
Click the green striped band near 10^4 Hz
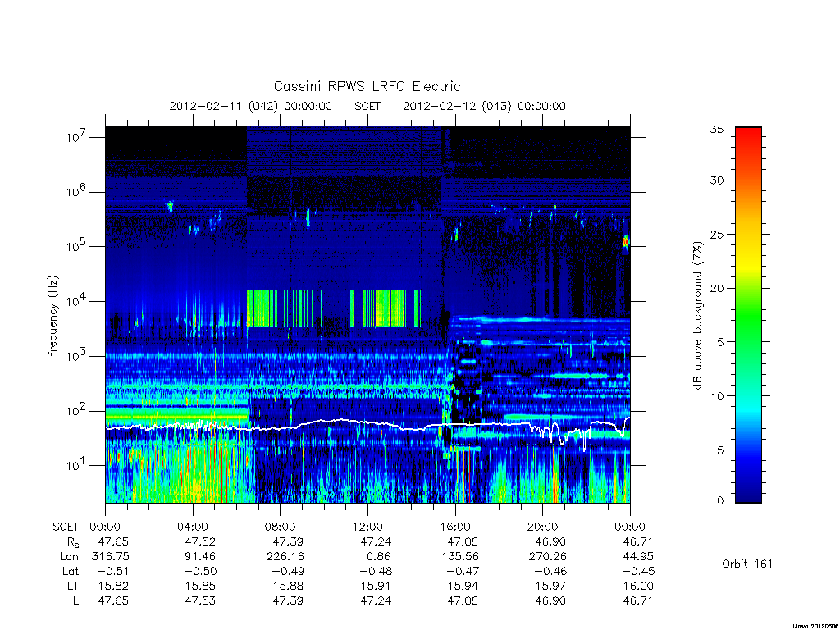tap(334, 309)
